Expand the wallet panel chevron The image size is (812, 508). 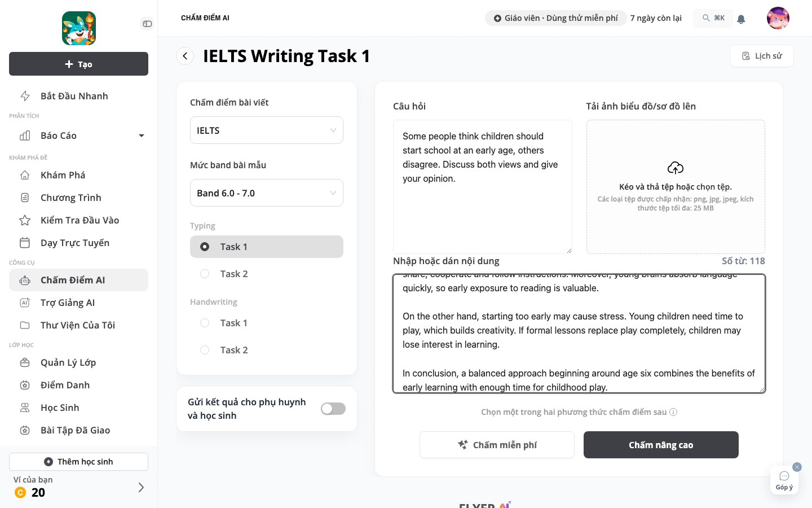point(141,487)
